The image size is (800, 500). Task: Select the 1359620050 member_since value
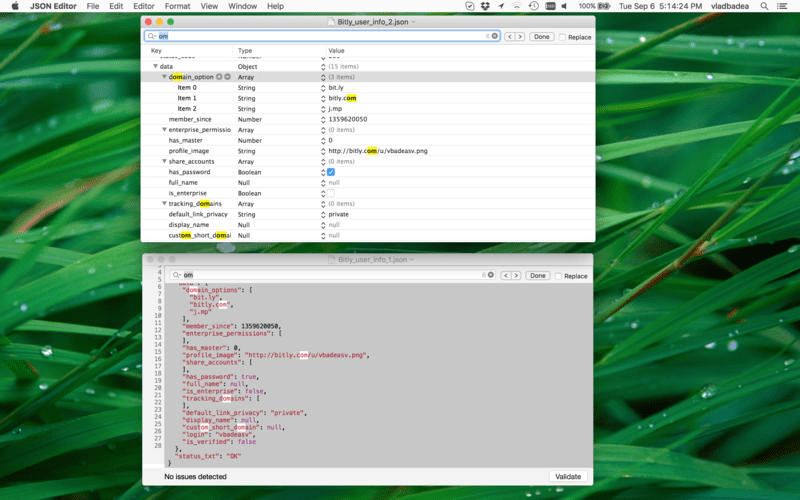[x=348, y=119]
